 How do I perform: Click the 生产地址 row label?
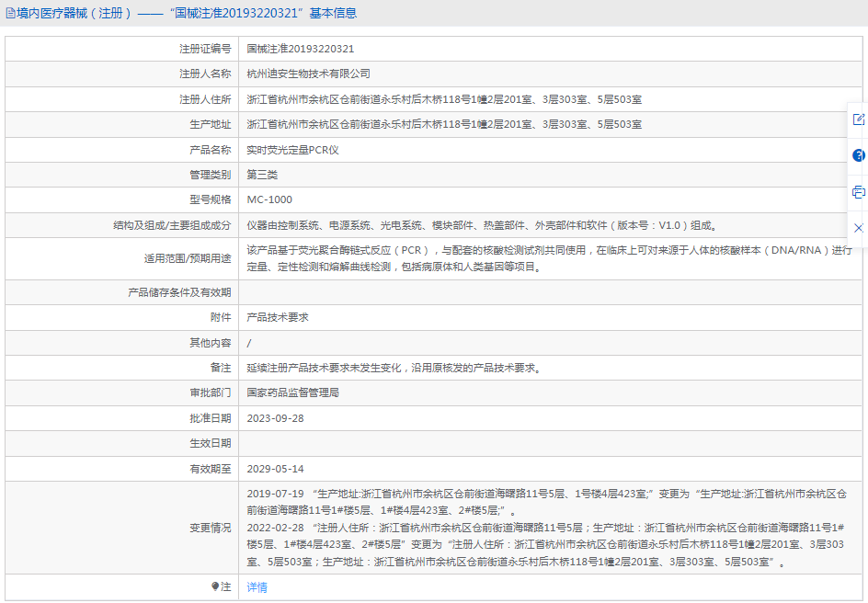[211, 124]
